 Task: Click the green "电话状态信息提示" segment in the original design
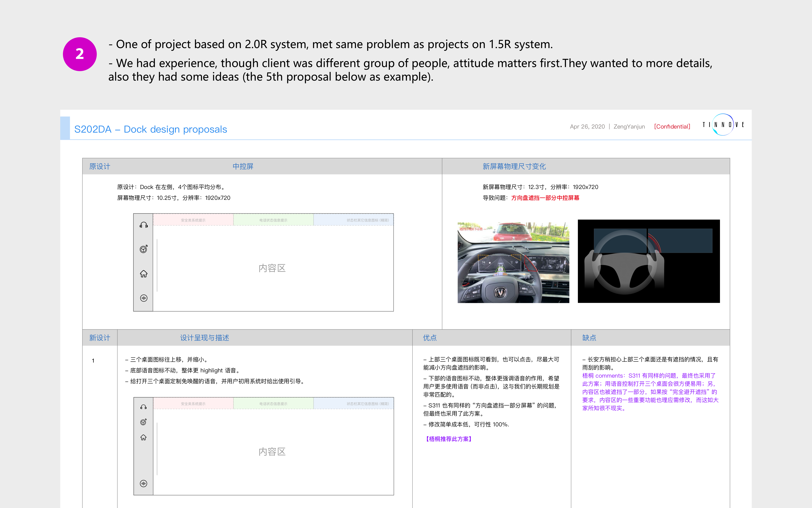pos(274,220)
